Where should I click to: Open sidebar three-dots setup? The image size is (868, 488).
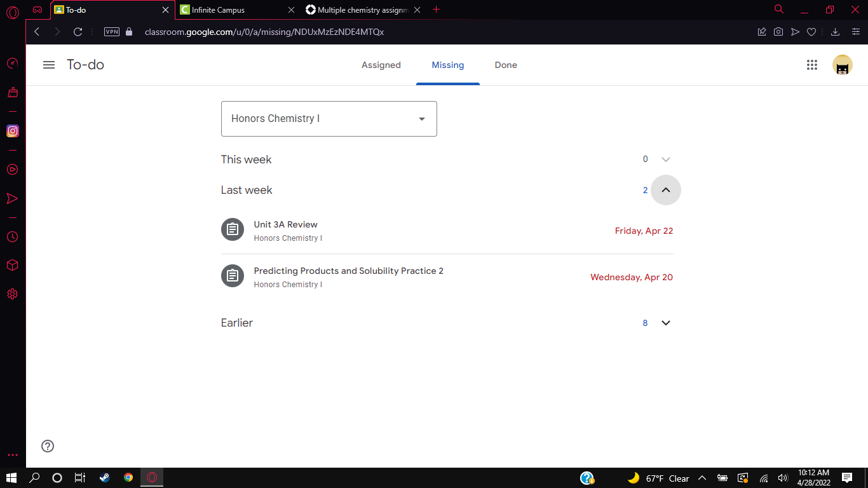(12, 455)
